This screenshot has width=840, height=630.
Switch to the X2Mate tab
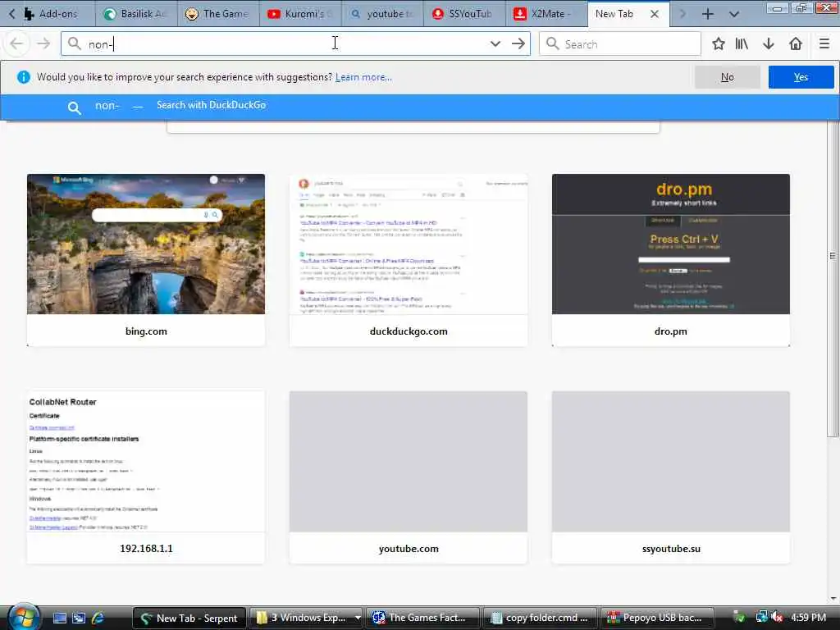546,14
